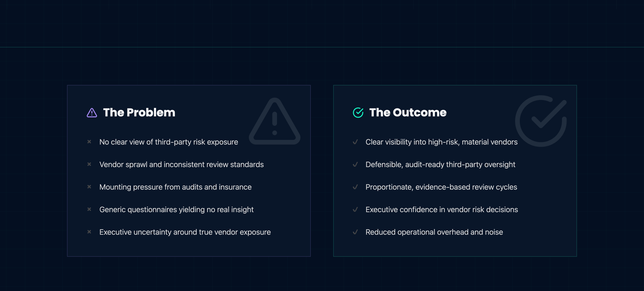The image size is (644, 291).
Task: Click the green check-circle icon beside The Outcome
Action: click(x=358, y=113)
